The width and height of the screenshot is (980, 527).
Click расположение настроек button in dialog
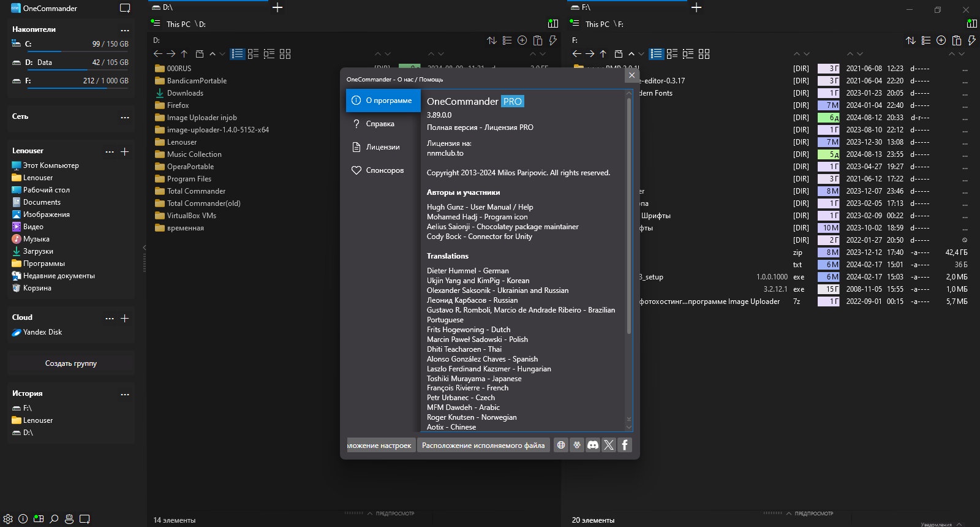coord(380,445)
